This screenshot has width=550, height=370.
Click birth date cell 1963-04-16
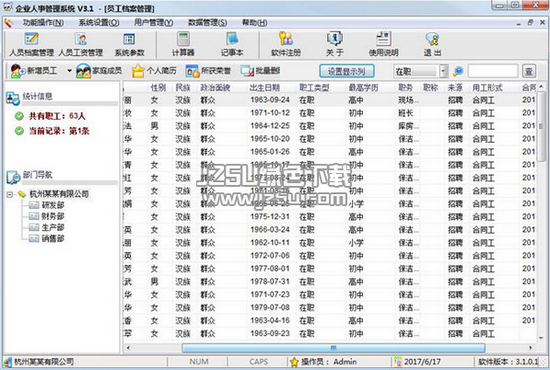point(270,321)
